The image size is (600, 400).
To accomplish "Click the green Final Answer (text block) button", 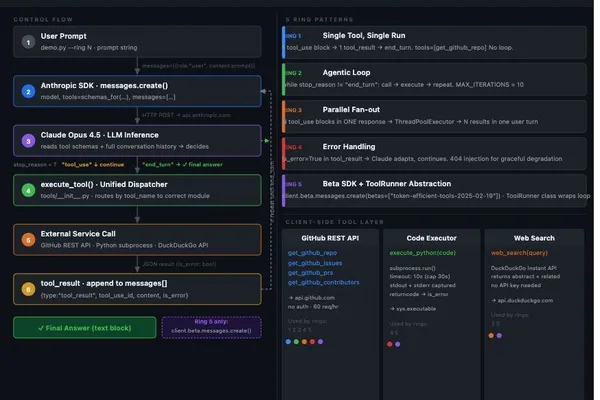I will (85, 328).
